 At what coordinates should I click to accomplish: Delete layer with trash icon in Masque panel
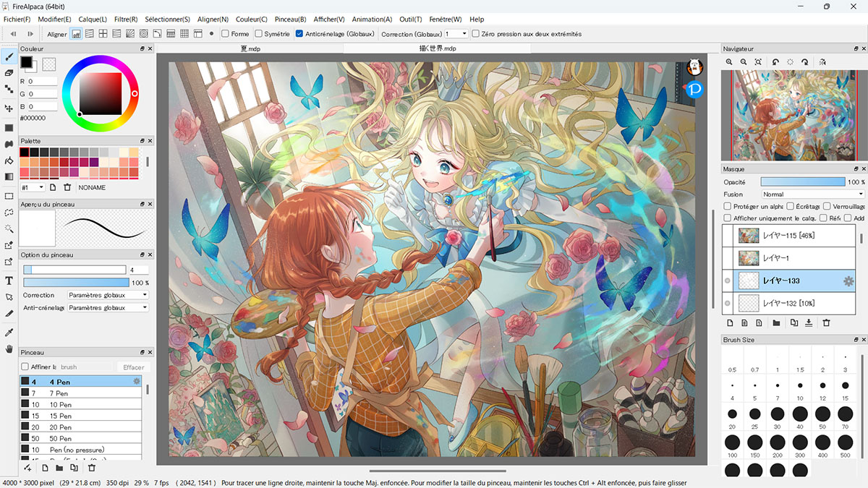pyautogui.click(x=826, y=322)
